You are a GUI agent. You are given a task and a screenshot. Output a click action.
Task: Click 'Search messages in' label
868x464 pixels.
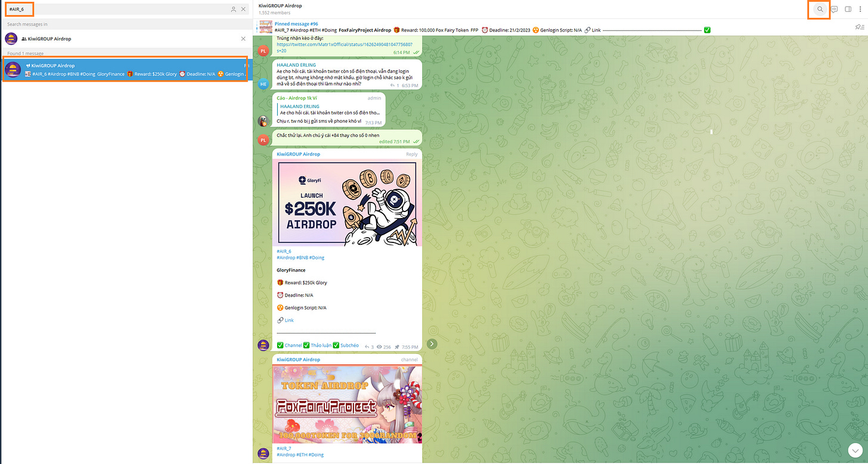[x=27, y=24]
